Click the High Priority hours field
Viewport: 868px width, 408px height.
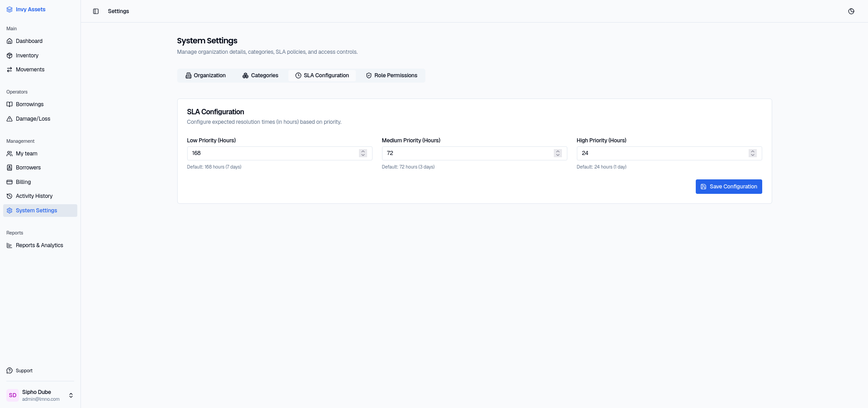point(669,153)
